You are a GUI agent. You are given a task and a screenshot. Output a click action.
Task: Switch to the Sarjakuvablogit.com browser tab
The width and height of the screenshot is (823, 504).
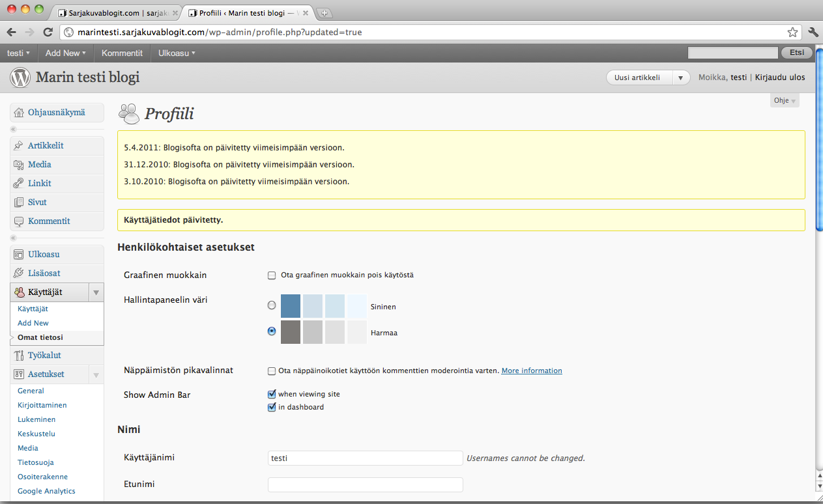pos(116,13)
